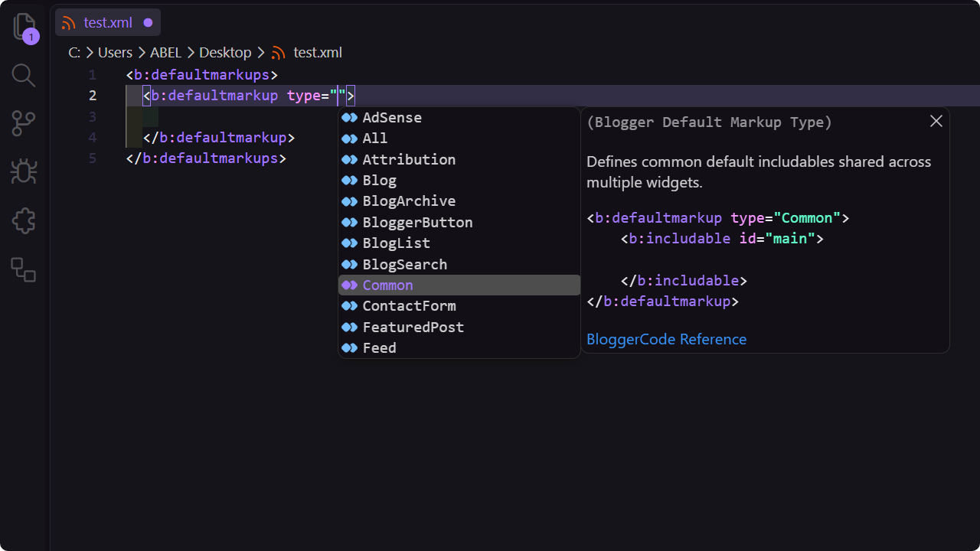Click the enum icon beside BlogArchive
Screen dimensions: 980x551
(350, 201)
